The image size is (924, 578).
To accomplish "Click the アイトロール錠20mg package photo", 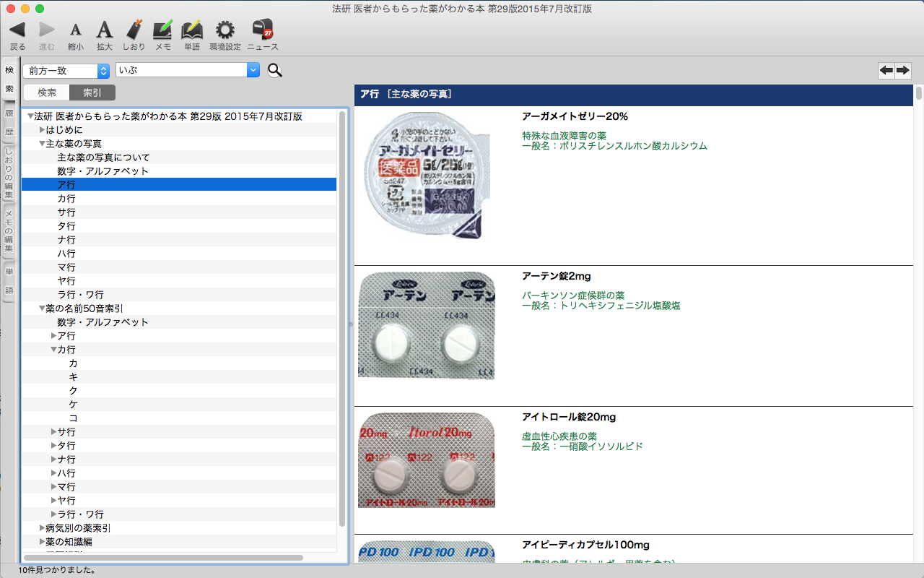I will 427,460.
